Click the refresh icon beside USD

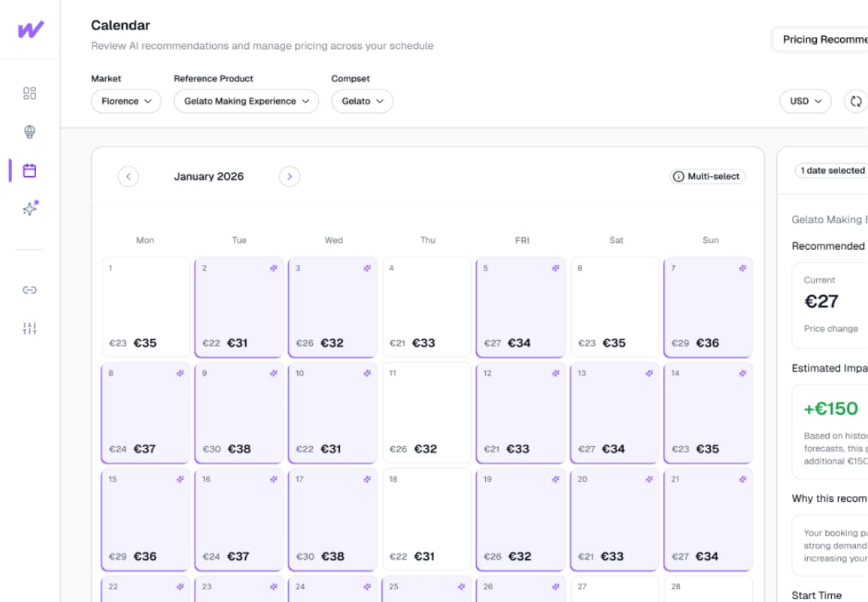pyautogui.click(x=856, y=102)
